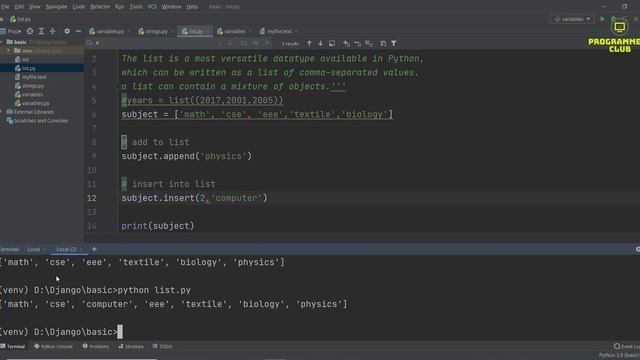Viewport: 640px width, 360px height.
Task: Add a new terminal session
Action: pos(94,249)
